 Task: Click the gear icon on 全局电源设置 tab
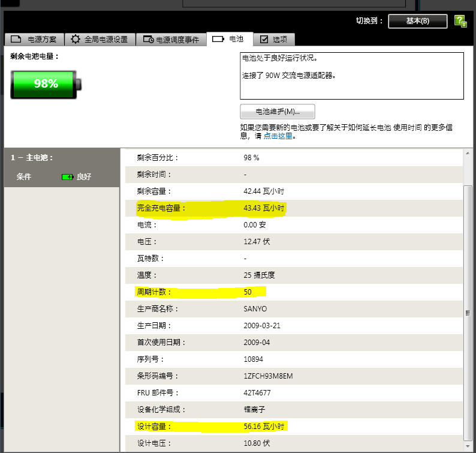[76, 40]
